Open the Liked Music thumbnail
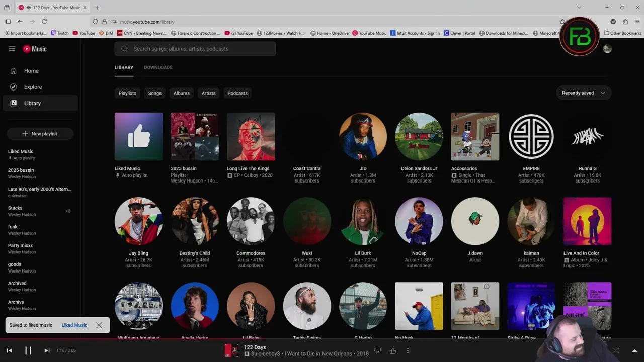644x362 pixels. [138, 137]
